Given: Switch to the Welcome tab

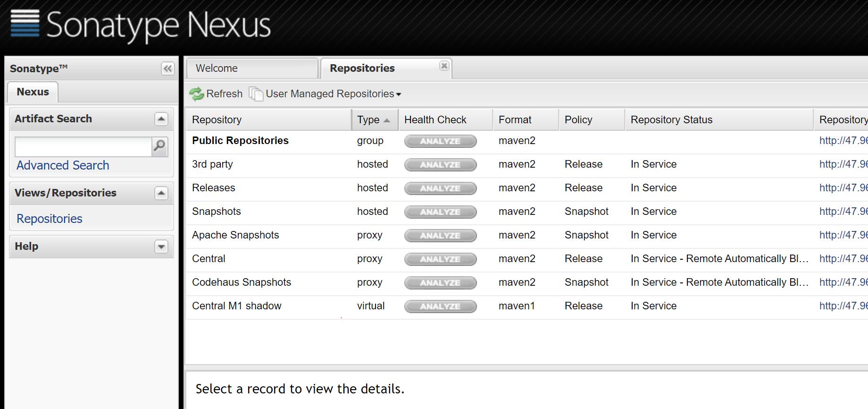Looking at the screenshot, I should [252, 68].
